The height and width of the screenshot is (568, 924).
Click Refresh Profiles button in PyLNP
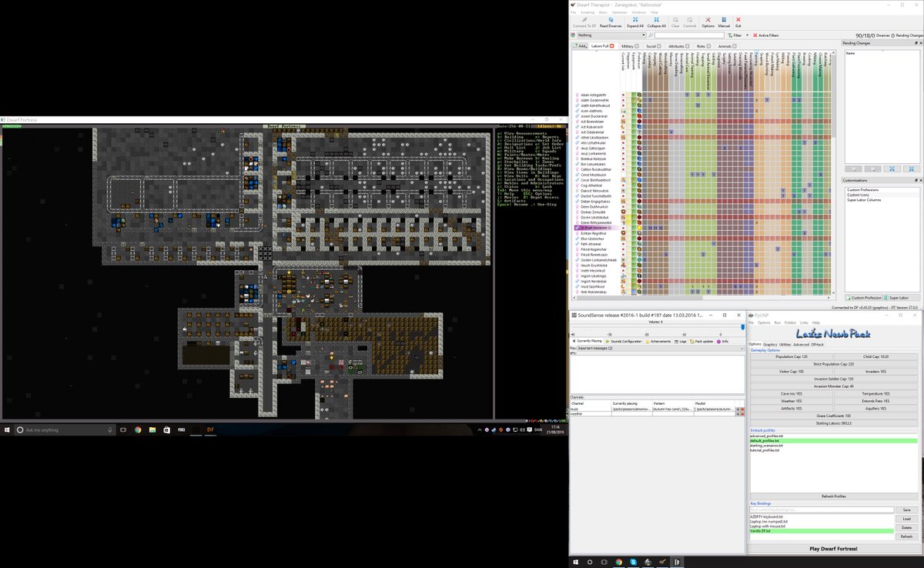click(834, 496)
